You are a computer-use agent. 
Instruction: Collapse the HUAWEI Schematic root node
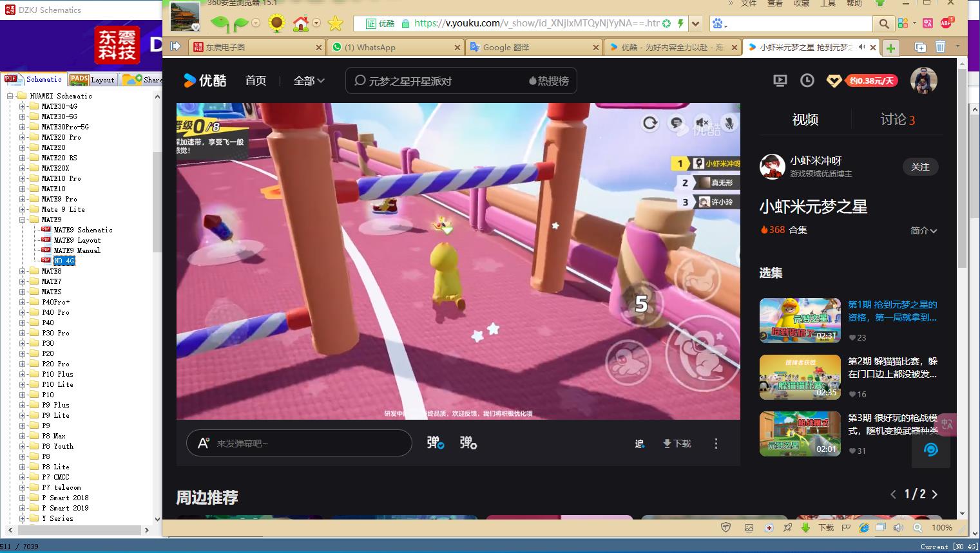pyautogui.click(x=10, y=96)
